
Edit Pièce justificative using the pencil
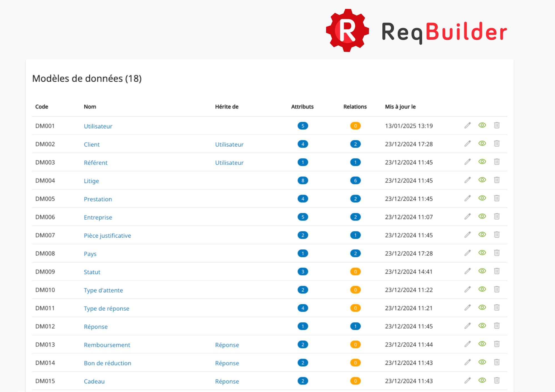(468, 235)
